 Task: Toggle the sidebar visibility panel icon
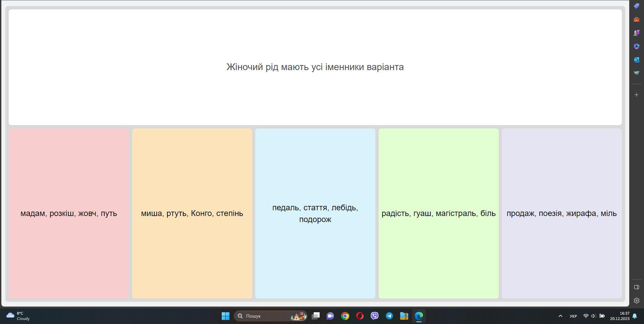636,287
